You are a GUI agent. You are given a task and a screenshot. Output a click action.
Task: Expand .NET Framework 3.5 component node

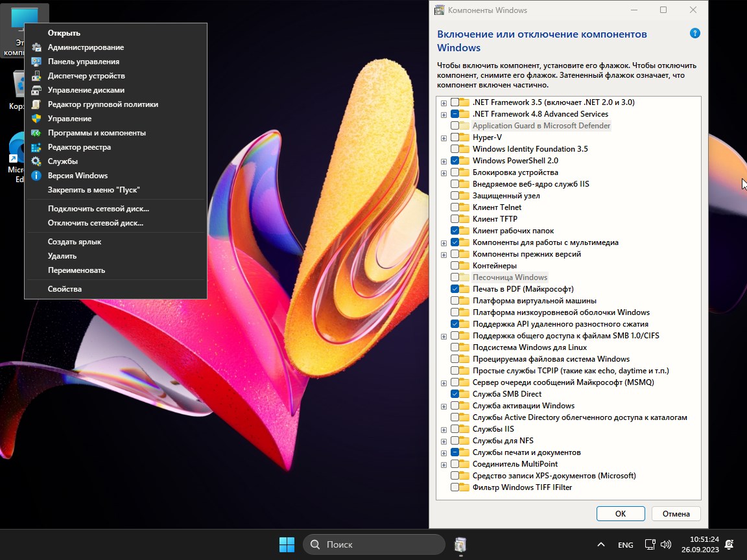pyautogui.click(x=444, y=102)
